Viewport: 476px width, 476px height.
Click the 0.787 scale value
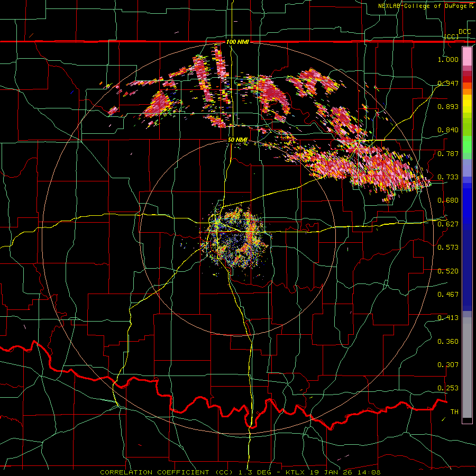448,153
